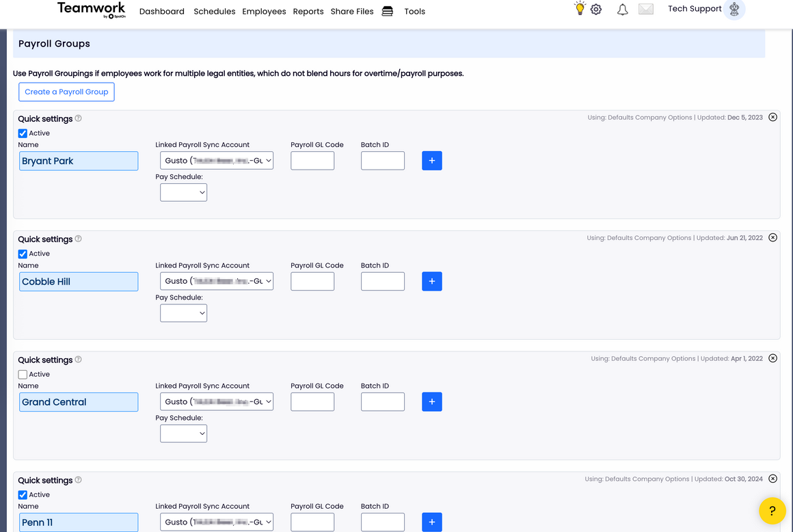The height and width of the screenshot is (532, 793).
Task: Edit the Grand Central name field
Action: click(79, 402)
